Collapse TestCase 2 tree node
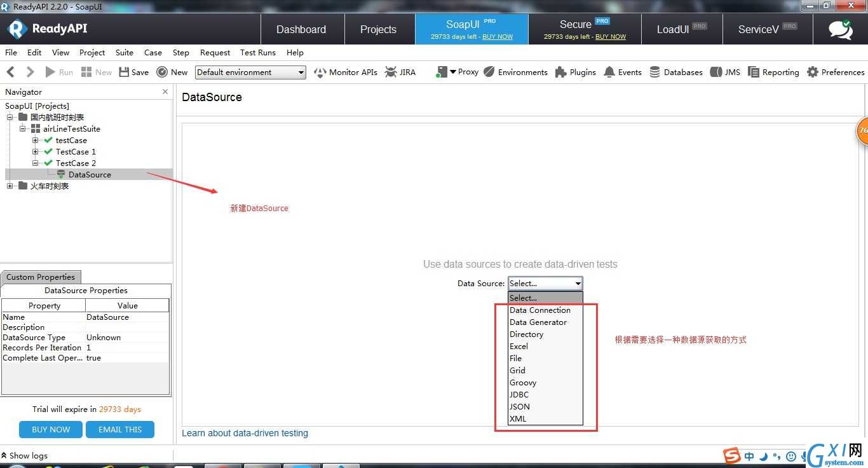Screen dimensions: 868x468 coord(36,163)
